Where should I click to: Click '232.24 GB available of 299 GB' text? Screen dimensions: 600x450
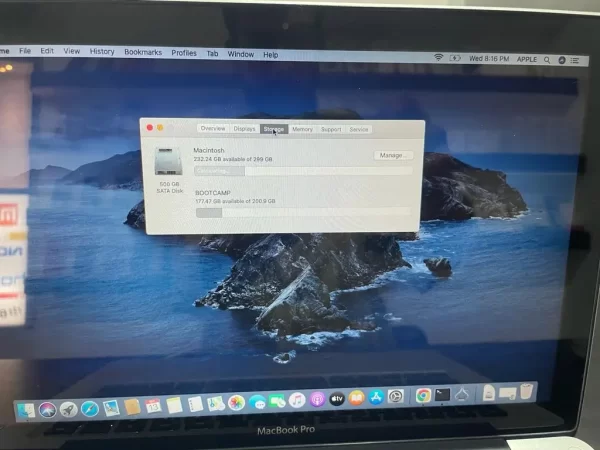(233, 159)
